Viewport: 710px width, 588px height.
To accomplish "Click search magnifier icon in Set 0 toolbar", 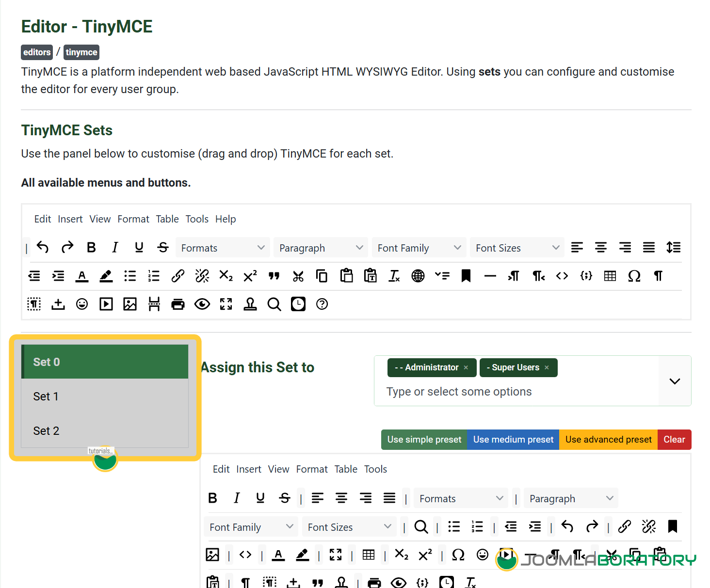I will coord(421,526).
